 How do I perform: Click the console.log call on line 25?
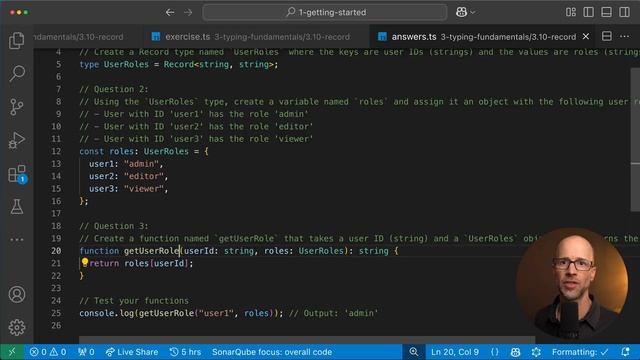181,313
